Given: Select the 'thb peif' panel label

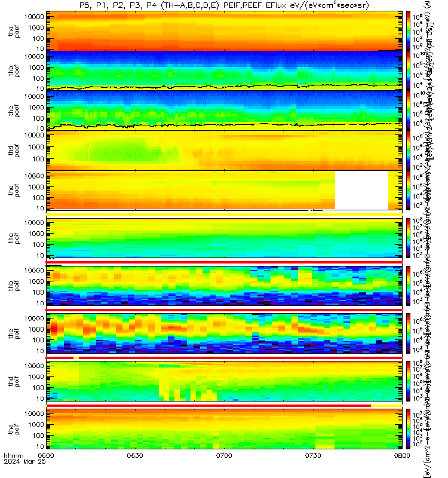Looking at the screenshot, I should click(x=14, y=286).
